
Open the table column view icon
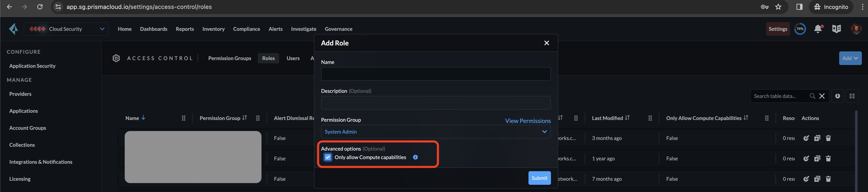(x=852, y=96)
